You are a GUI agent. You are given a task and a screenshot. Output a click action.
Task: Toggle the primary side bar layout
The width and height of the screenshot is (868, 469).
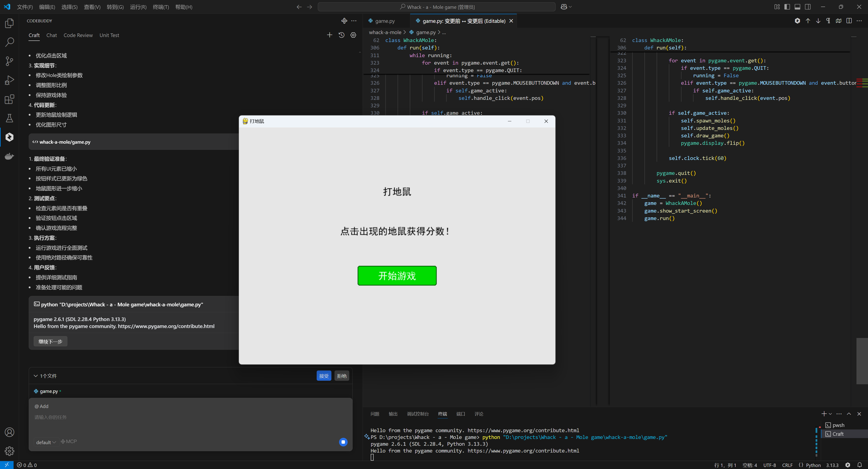787,7
